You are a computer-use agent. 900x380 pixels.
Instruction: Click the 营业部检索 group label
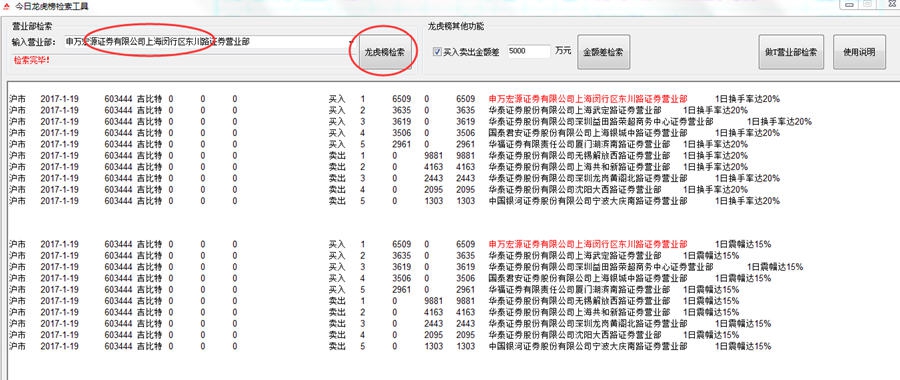32,26
